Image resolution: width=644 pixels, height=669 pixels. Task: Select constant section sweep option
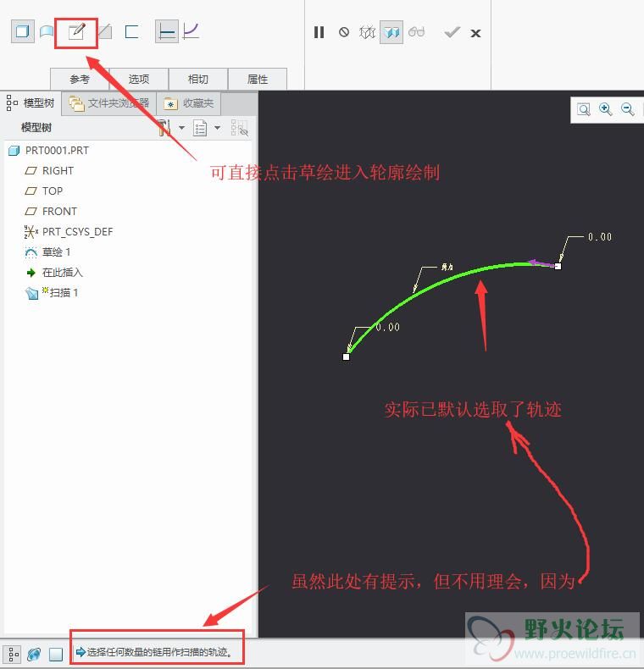click(x=166, y=31)
